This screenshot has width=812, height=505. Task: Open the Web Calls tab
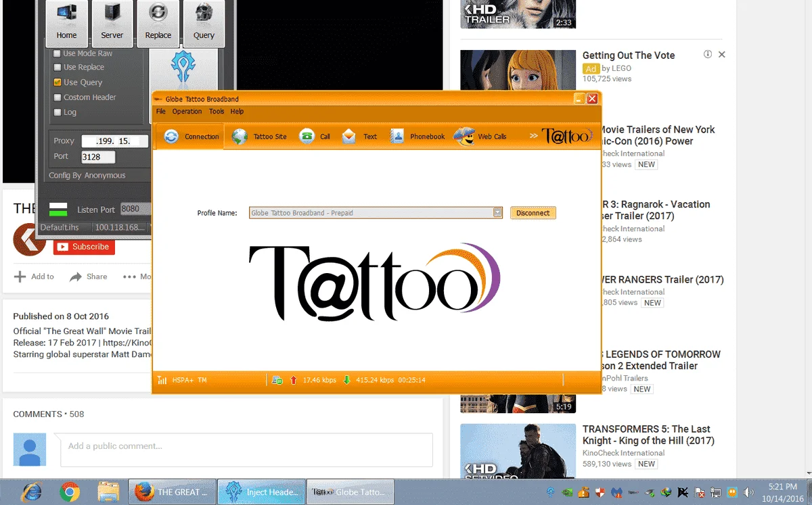click(x=480, y=136)
